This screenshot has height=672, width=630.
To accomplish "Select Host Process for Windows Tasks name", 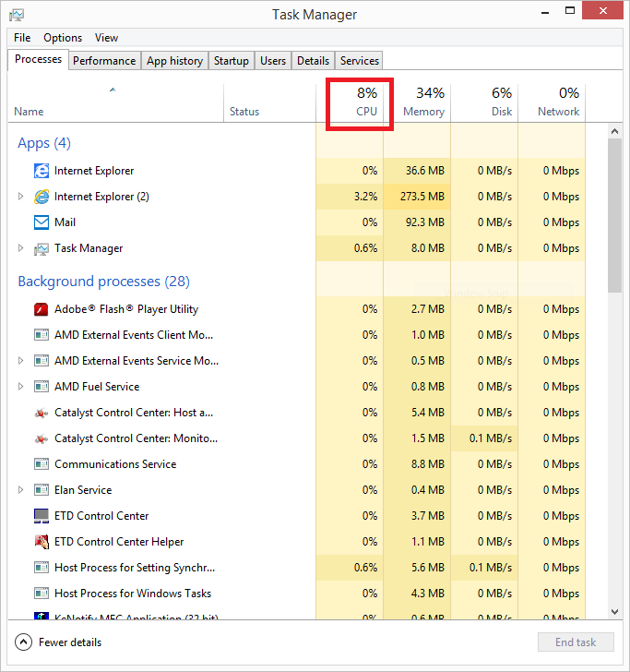I will click(x=133, y=594).
